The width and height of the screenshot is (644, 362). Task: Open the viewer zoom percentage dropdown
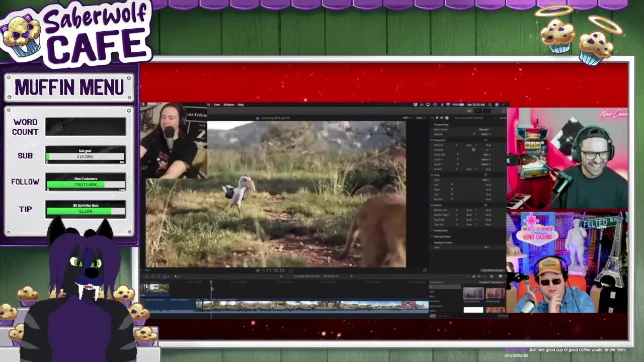(x=409, y=118)
